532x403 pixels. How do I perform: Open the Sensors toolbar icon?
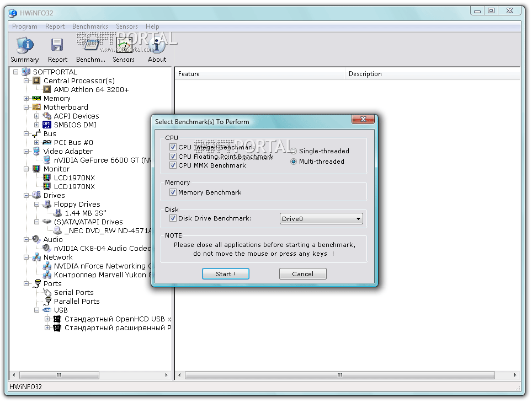pyautogui.click(x=124, y=45)
